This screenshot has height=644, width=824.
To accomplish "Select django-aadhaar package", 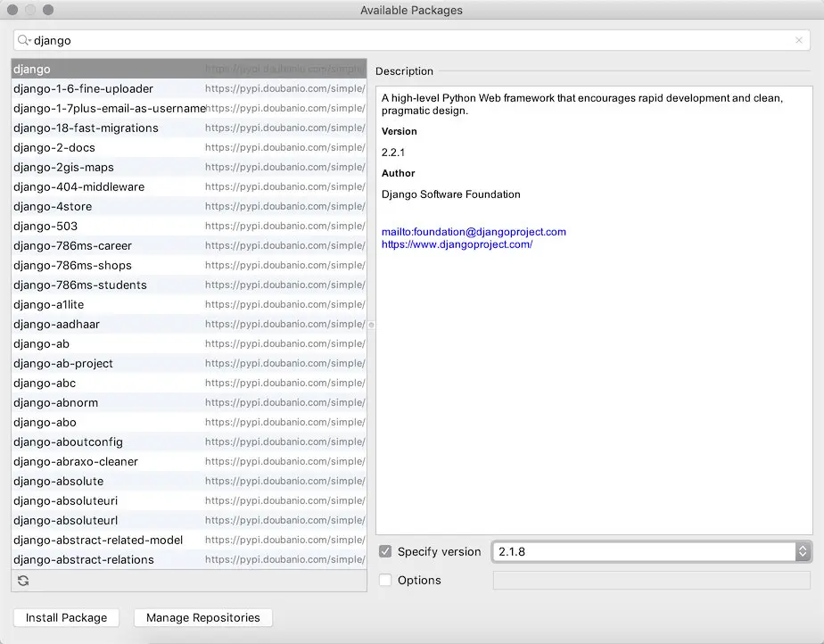I will 189,325.
